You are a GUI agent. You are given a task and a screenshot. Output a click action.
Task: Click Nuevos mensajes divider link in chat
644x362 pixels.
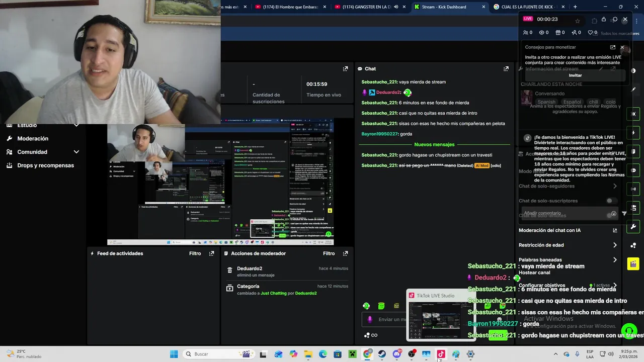coord(434,145)
